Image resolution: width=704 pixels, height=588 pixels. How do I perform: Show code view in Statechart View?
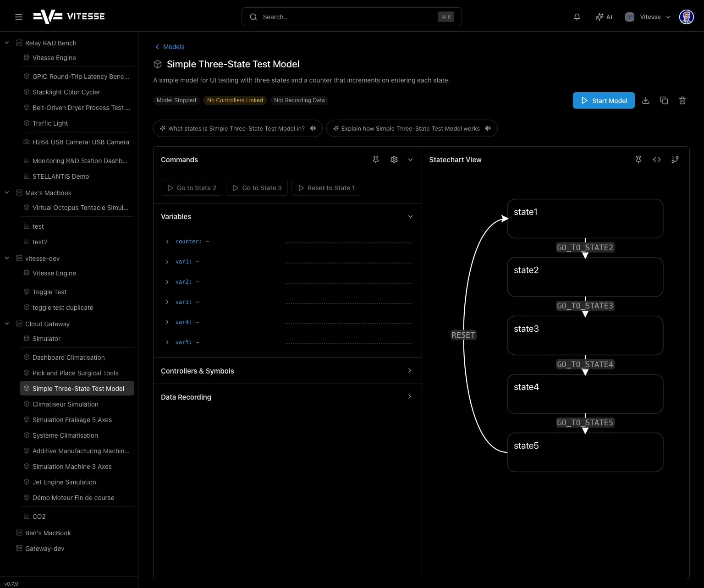pos(657,159)
